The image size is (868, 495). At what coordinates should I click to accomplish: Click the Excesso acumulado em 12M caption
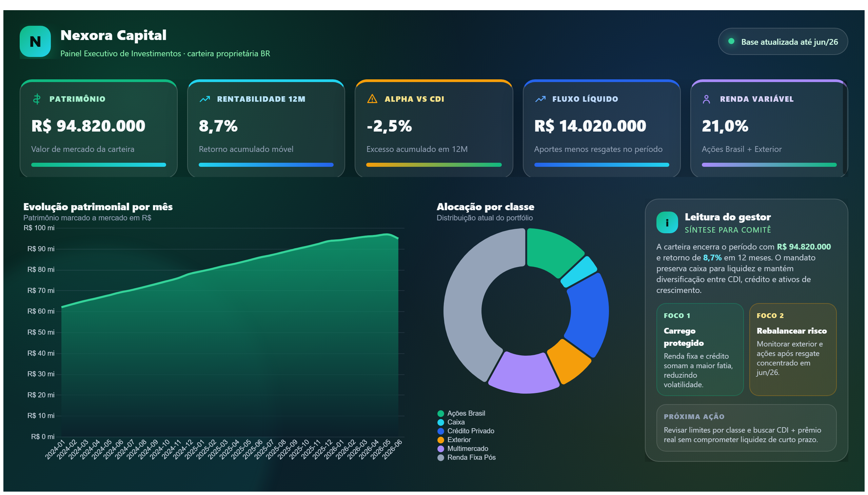coord(417,149)
